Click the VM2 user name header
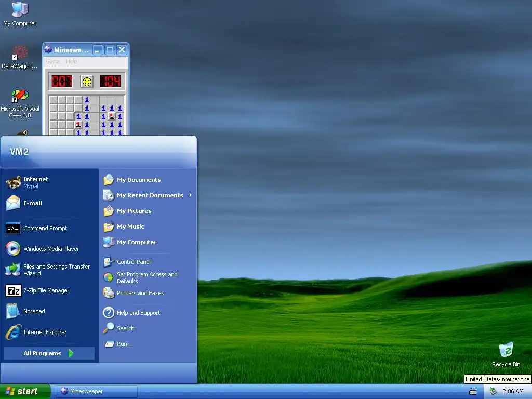Image resolution: width=532 pixels, height=399 pixels. pos(19,152)
